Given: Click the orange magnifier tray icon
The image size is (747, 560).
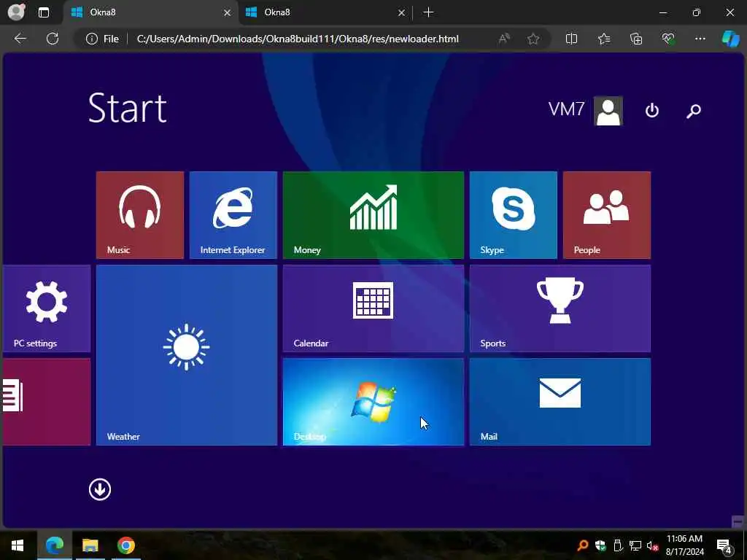Looking at the screenshot, I should point(583,545).
